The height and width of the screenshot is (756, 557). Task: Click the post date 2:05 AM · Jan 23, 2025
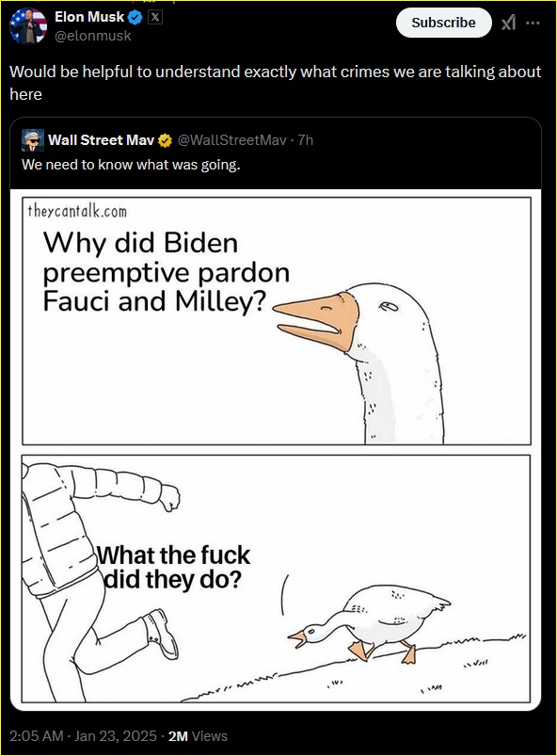[83, 735]
